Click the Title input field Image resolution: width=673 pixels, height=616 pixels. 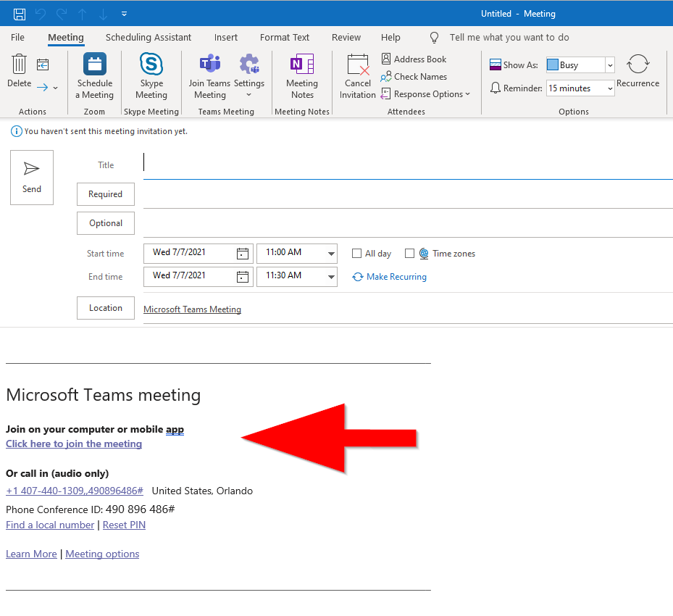pos(408,165)
